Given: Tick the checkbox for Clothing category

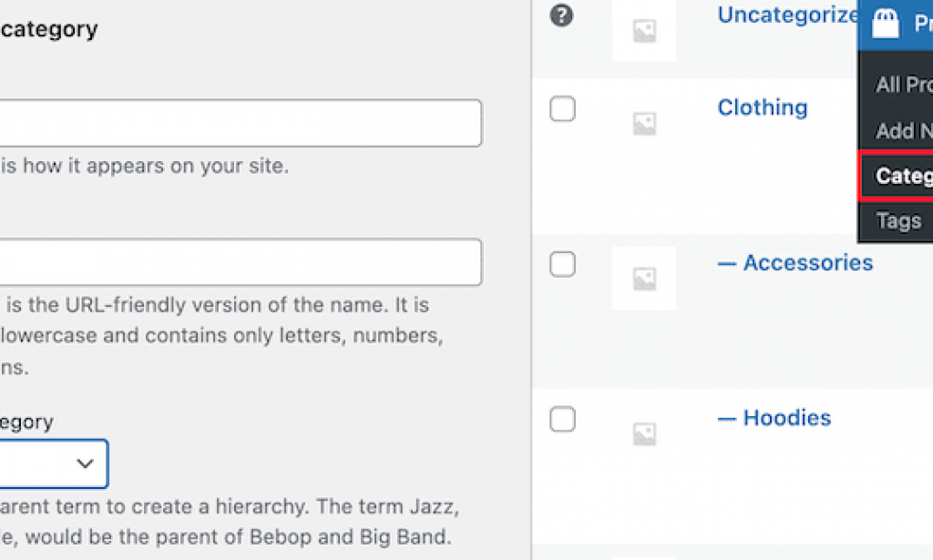Looking at the screenshot, I should [563, 109].
